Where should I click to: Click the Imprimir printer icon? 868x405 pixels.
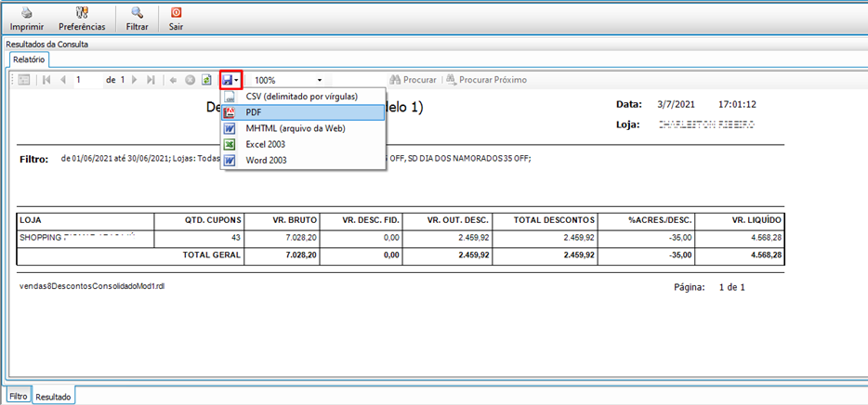tap(27, 13)
